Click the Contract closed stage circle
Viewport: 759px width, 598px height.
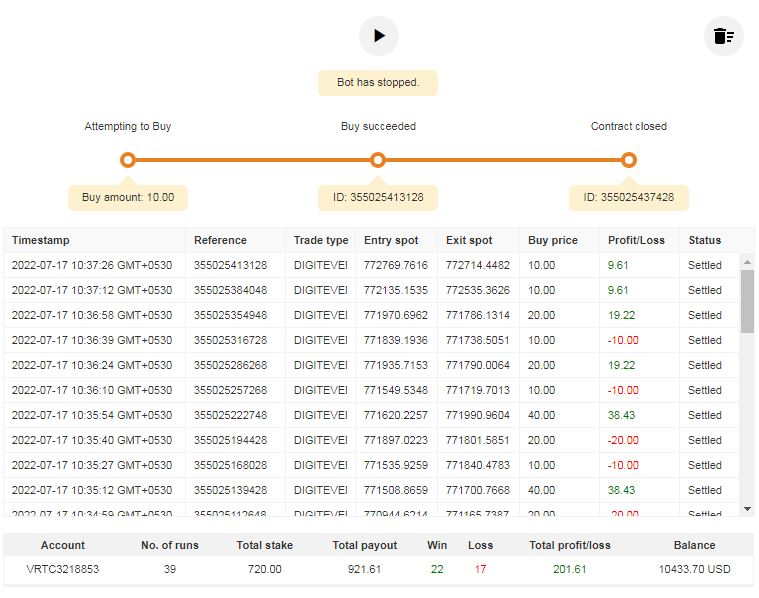628,160
